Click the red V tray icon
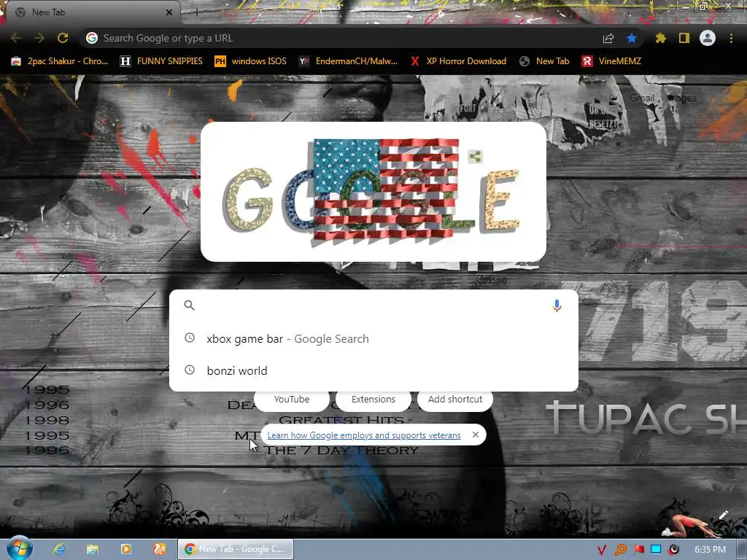The image size is (747, 560). 602,550
